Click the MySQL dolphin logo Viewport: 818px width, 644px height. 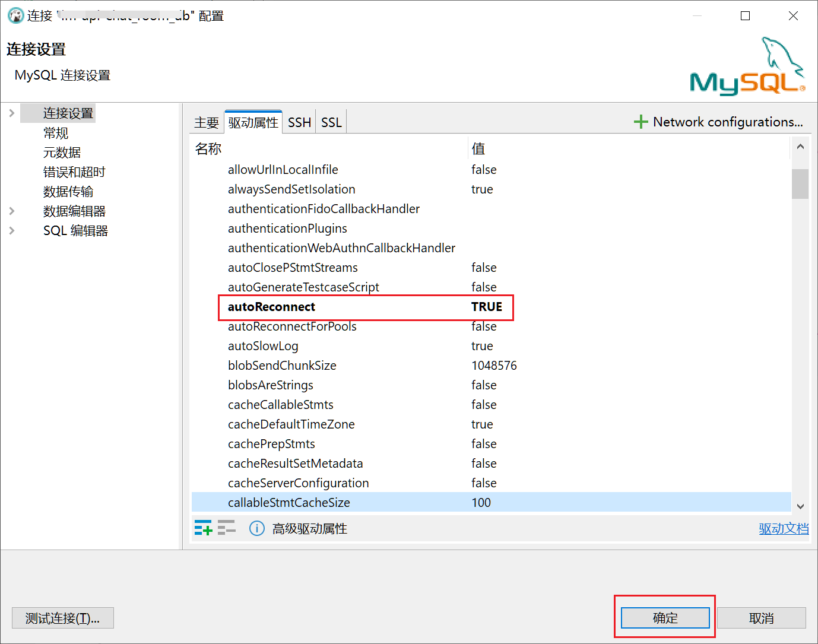(747, 66)
